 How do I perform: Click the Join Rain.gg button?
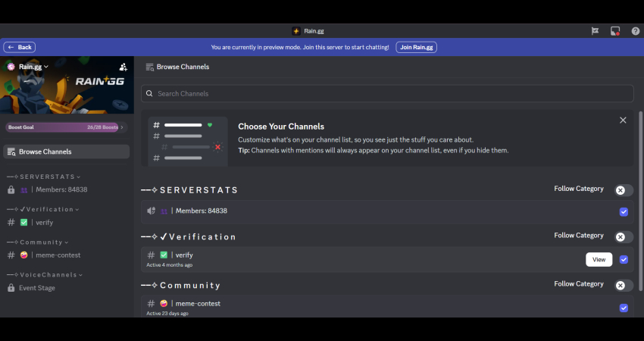coord(416,47)
